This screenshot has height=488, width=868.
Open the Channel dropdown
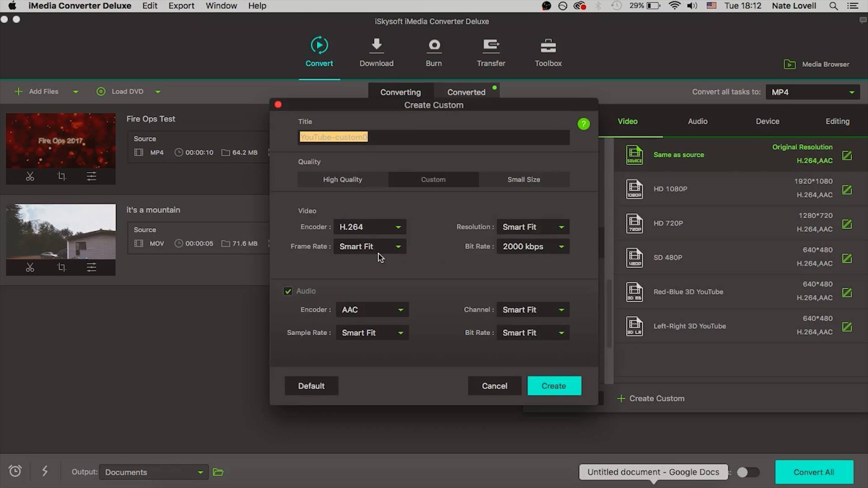tap(533, 310)
